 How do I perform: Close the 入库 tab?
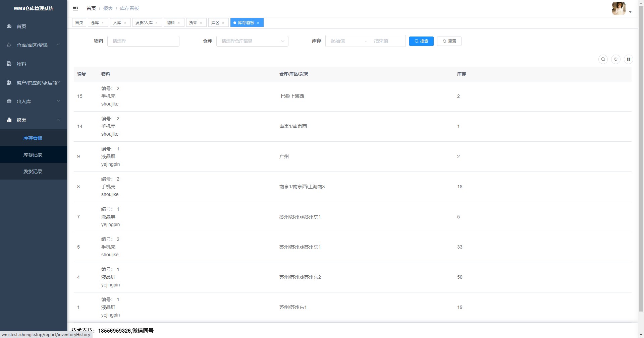[125, 23]
